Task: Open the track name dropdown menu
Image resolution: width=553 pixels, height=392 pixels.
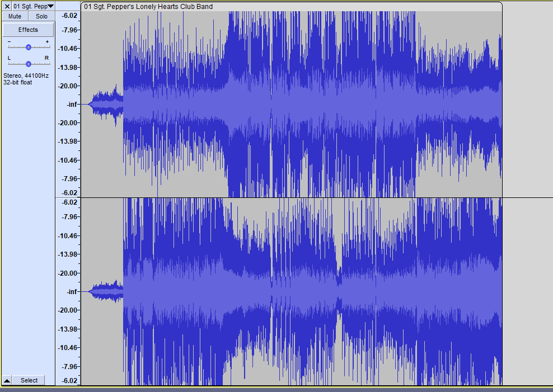Action: click(x=50, y=6)
